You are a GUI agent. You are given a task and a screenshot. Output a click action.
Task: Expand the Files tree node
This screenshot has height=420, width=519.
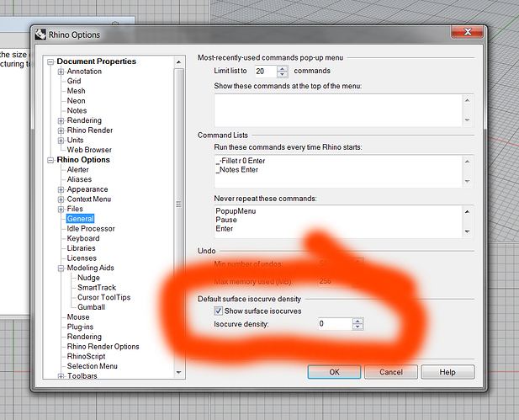click(x=61, y=209)
